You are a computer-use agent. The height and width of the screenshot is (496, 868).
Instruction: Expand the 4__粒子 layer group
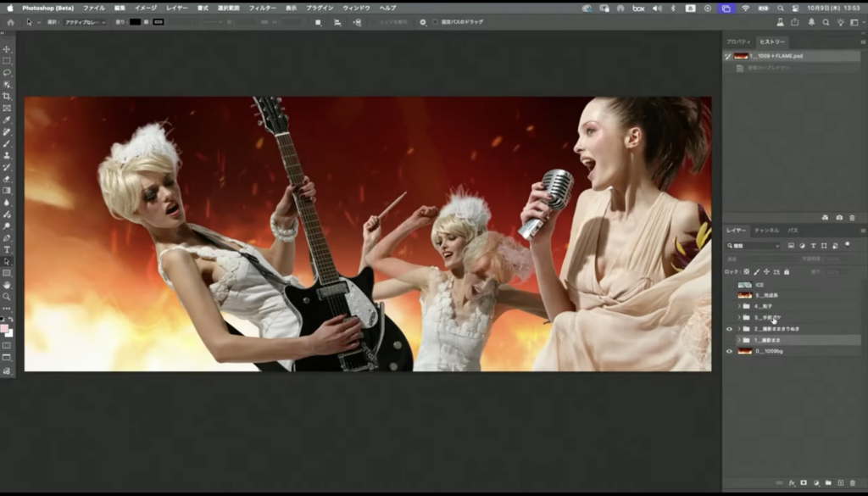click(739, 306)
